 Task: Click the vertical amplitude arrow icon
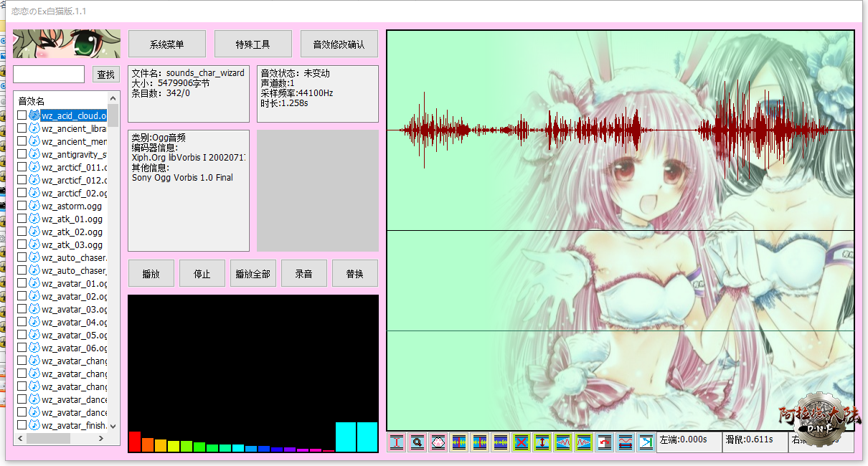point(542,442)
